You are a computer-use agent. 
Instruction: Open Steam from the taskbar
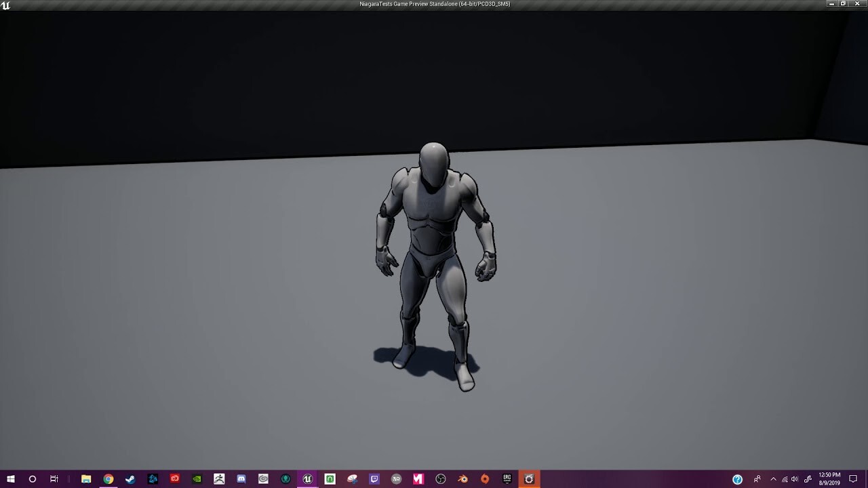click(x=130, y=479)
